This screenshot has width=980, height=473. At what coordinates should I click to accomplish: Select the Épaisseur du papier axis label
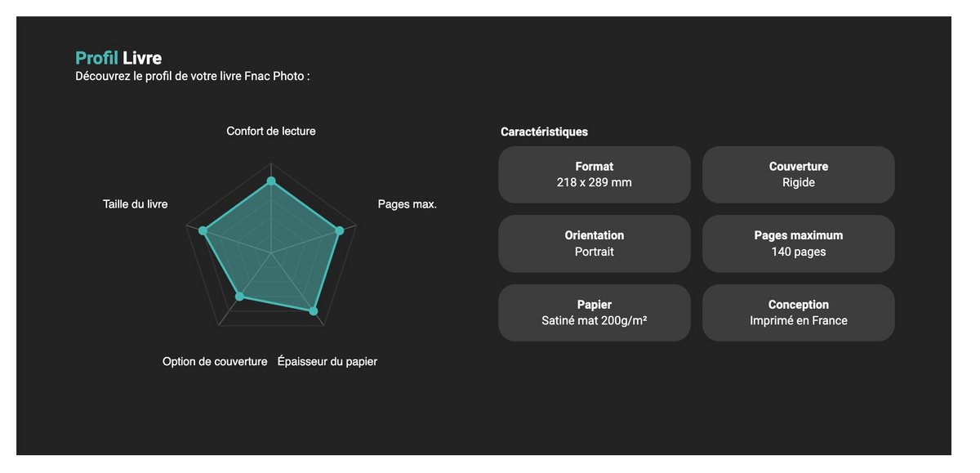click(x=327, y=361)
